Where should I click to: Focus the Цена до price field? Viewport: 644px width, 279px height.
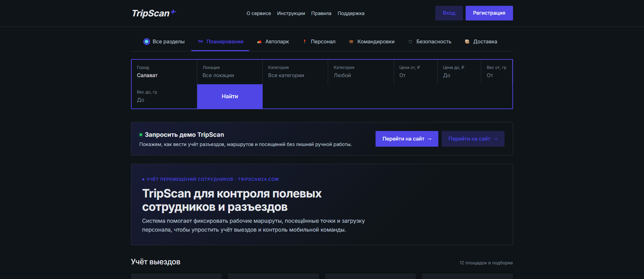pyautogui.click(x=459, y=72)
